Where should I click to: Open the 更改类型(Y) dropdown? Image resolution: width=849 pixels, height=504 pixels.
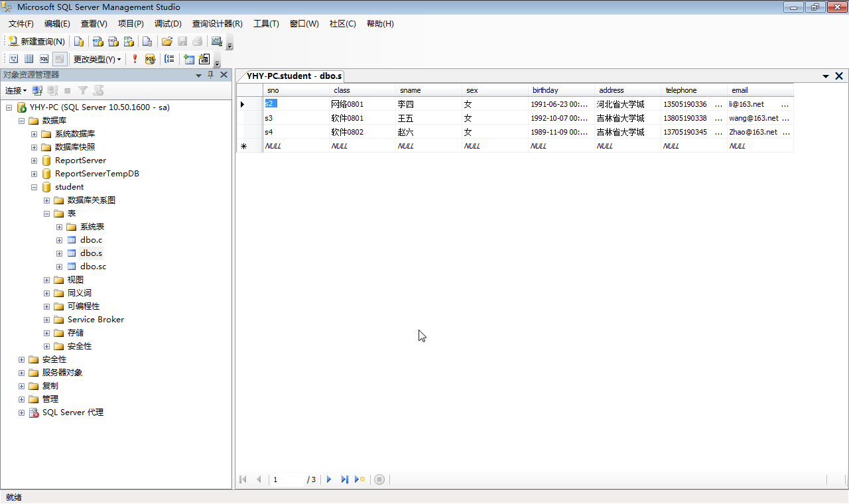point(98,59)
